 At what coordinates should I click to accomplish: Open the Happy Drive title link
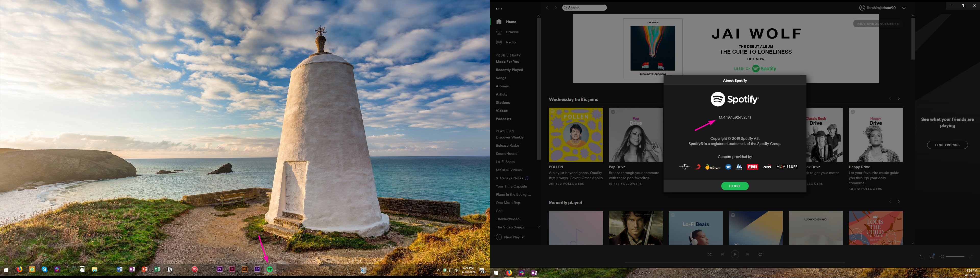(859, 167)
